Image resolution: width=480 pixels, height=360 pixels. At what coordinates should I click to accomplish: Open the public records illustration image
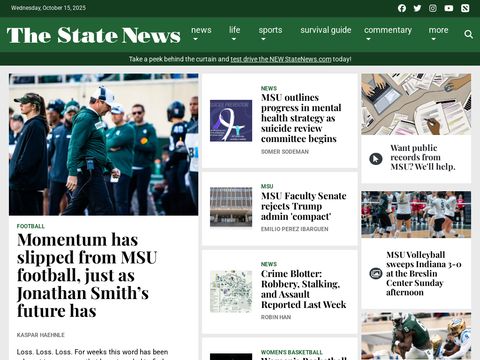416,104
